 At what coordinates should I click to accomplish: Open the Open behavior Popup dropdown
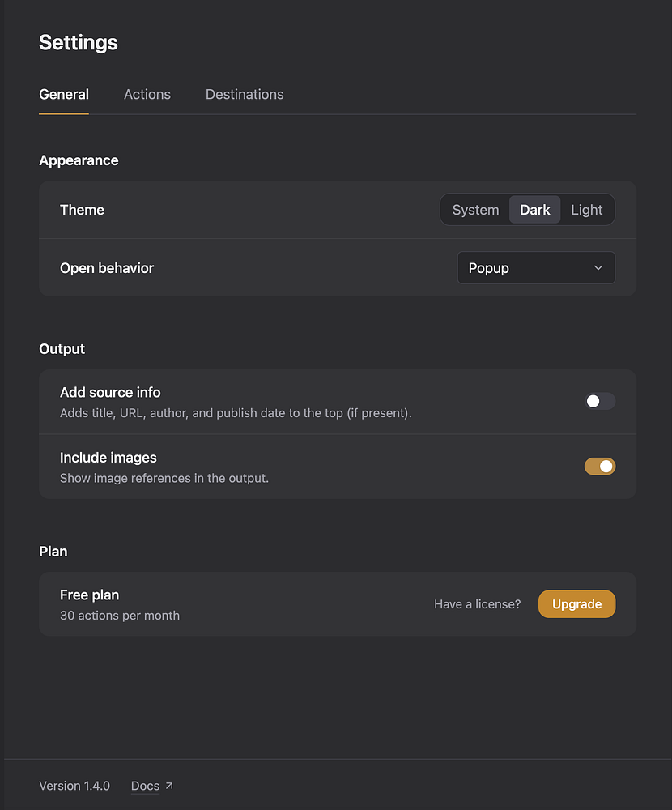pyautogui.click(x=535, y=268)
